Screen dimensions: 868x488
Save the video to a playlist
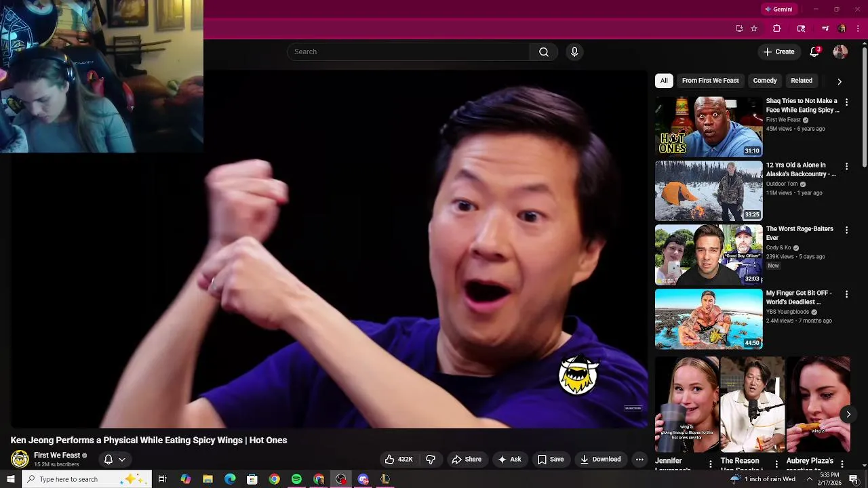pos(551,460)
